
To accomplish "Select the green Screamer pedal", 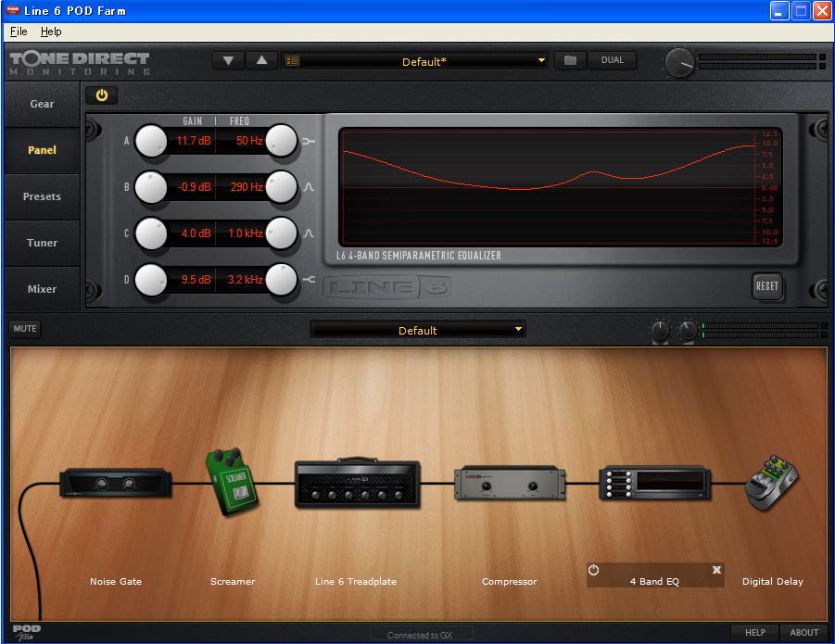I will click(x=232, y=481).
